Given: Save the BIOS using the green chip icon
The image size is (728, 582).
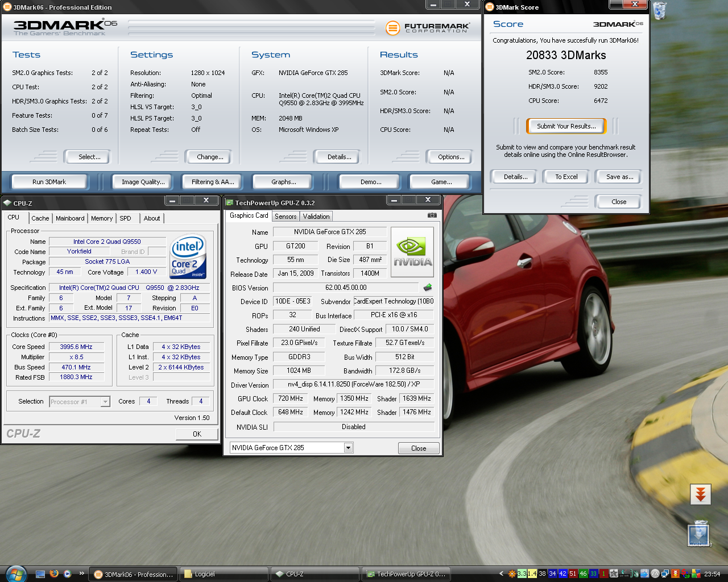Looking at the screenshot, I should coord(428,288).
